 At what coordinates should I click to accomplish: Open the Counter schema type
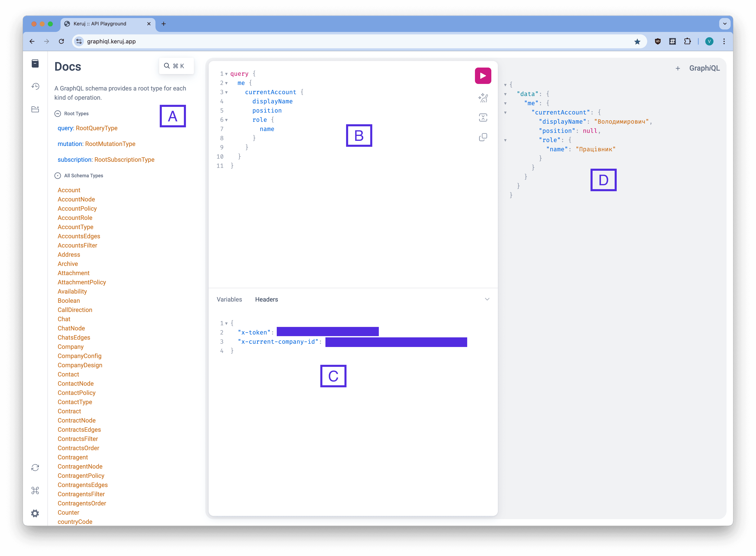pyautogui.click(x=68, y=512)
